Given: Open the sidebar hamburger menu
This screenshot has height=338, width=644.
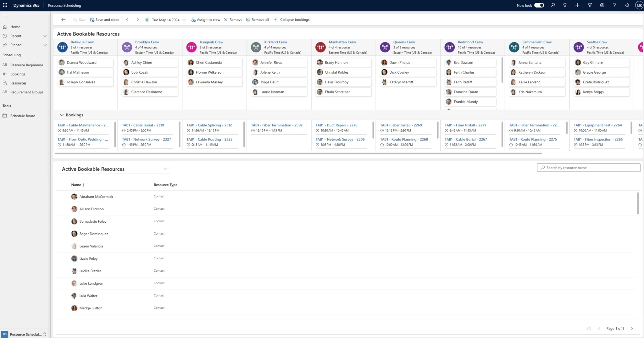Looking at the screenshot, I should point(5,17).
